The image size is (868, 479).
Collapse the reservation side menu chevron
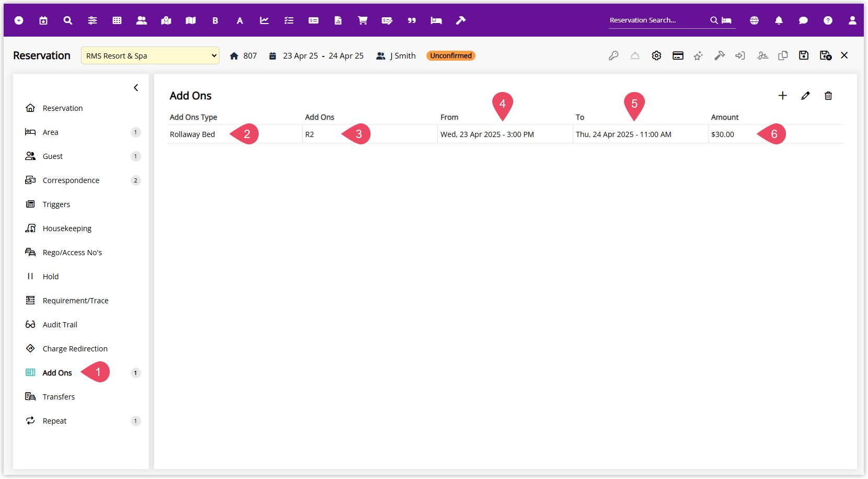136,88
